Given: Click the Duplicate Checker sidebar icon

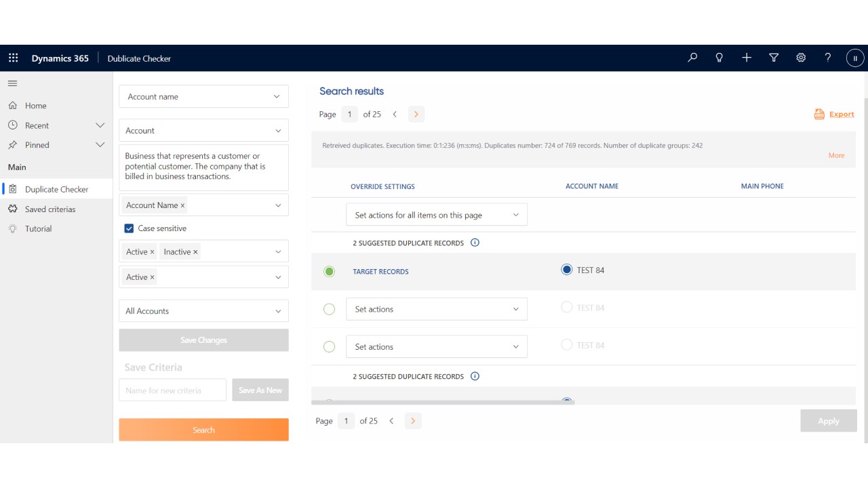Looking at the screenshot, I should pos(12,189).
